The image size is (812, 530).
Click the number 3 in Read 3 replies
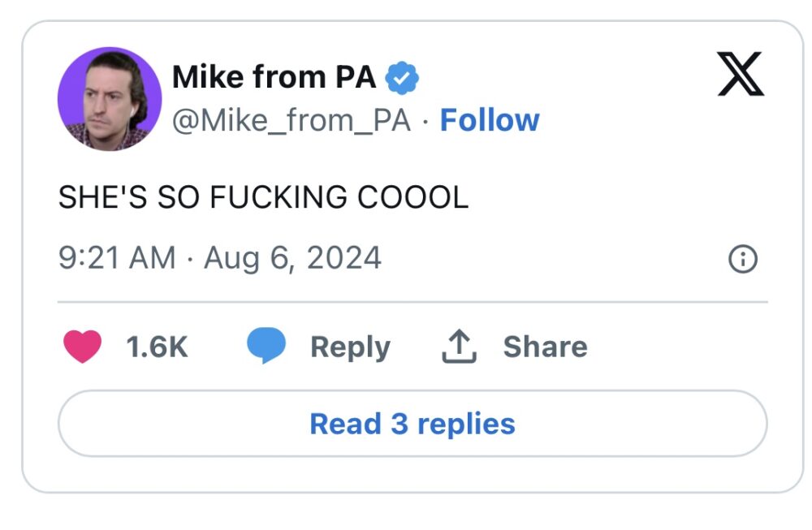(x=400, y=424)
